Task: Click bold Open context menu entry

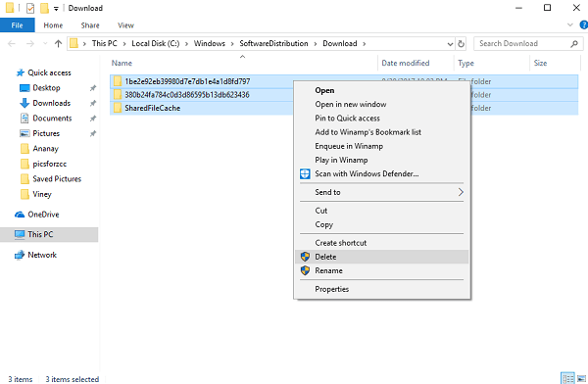Action: [382, 90]
